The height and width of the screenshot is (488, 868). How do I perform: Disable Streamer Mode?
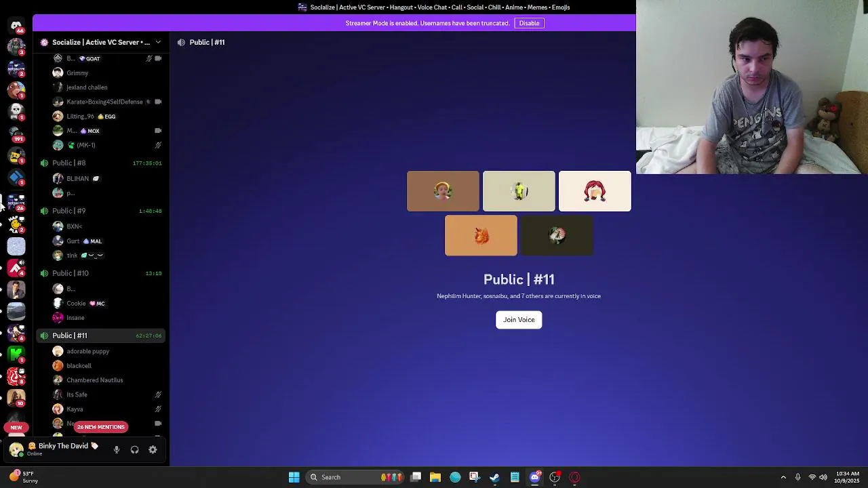[529, 23]
